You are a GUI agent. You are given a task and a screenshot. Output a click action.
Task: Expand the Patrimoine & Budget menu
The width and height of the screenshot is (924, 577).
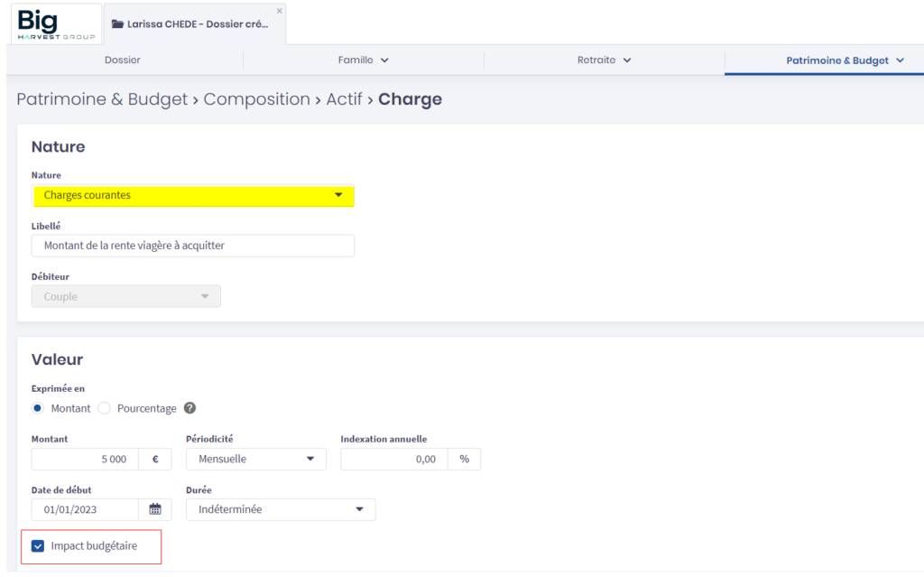pyautogui.click(x=844, y=60)
